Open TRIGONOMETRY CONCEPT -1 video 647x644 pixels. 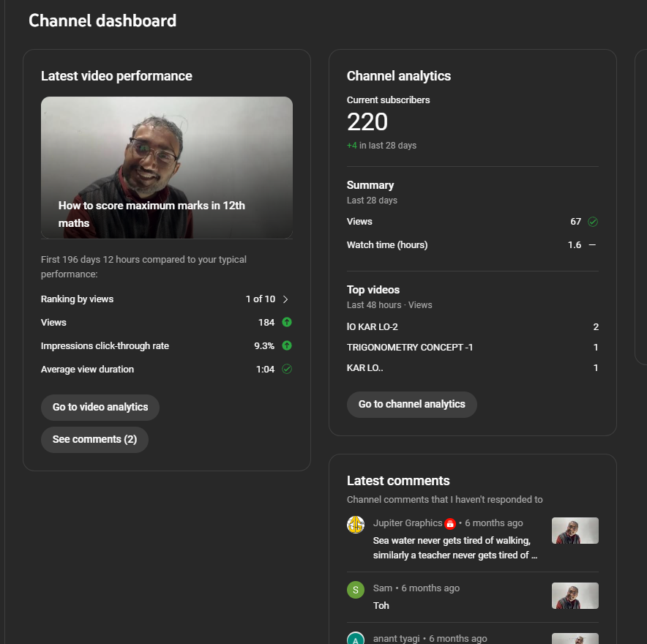coord(410,348)
